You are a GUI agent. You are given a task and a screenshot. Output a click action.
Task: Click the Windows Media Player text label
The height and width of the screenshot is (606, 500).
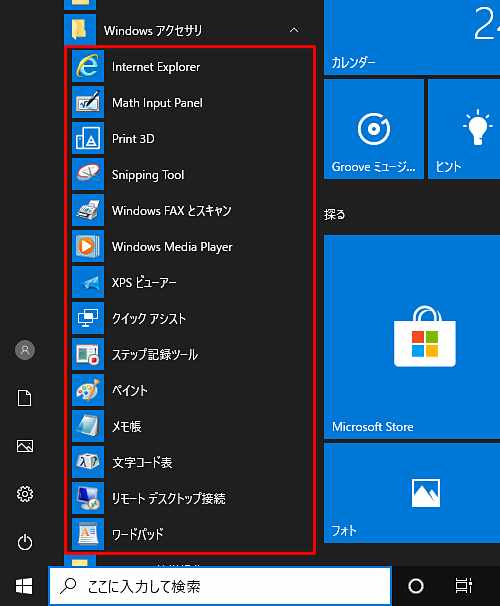[x=172, y=247]
